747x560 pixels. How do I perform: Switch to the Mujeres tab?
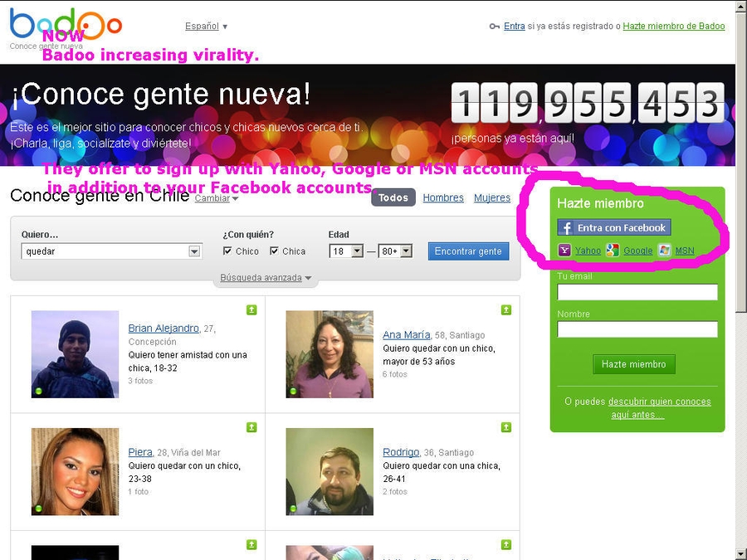(x=492, y=198)
